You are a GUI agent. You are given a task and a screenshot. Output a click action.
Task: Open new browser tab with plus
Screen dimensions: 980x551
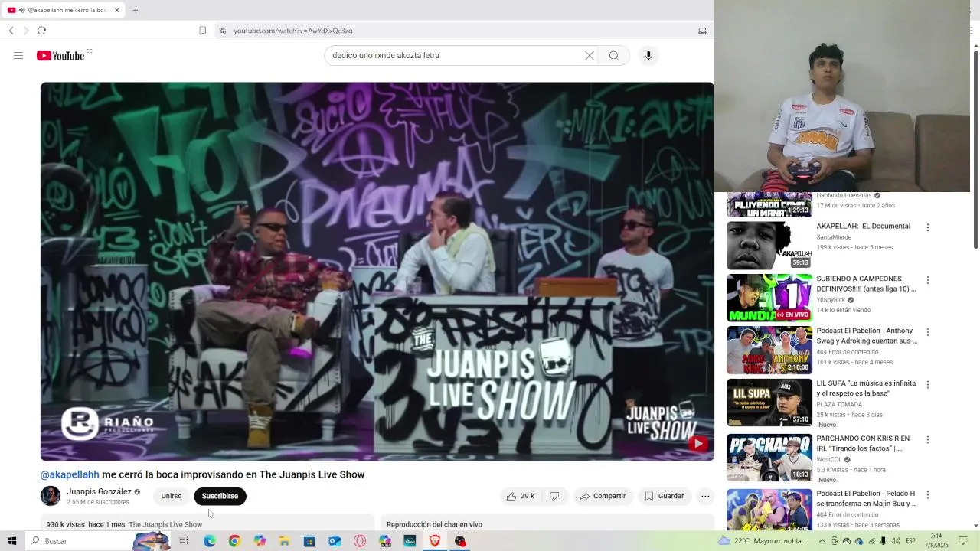[x=136, y=10]
